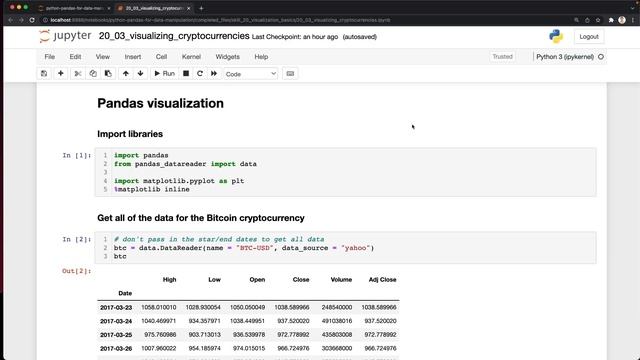640x360 pixels.
Task: Run the selected cell
Action: click(x=164, y=73)
